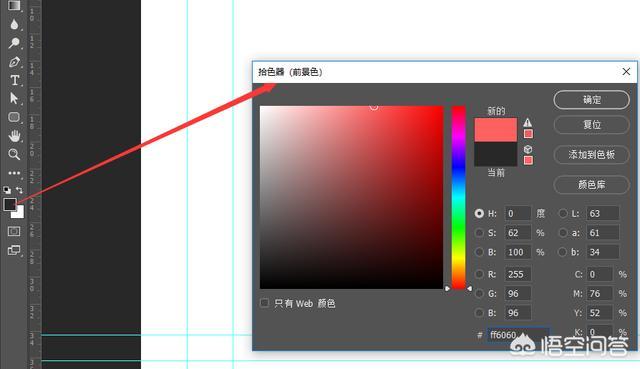The height and width of the screenshot is (369, 640).
Task: Click the hex field showing ff6060
Action: coord(518,335)
